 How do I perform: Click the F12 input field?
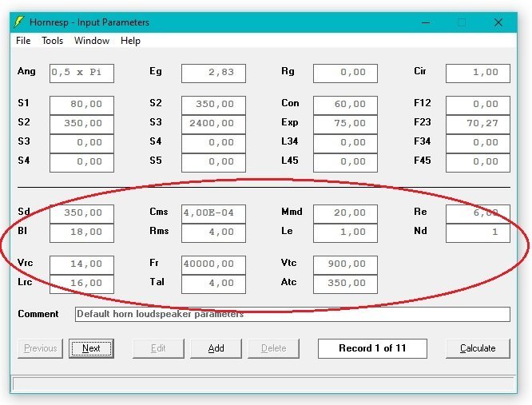pyautogui.click(x=478, y=105)
